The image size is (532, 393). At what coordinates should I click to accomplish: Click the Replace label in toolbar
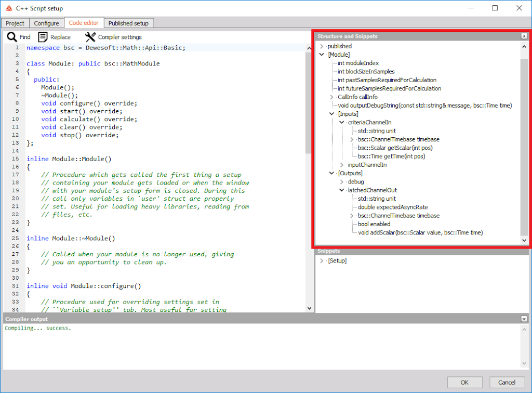pyautogui.click(x=60, y=37)
